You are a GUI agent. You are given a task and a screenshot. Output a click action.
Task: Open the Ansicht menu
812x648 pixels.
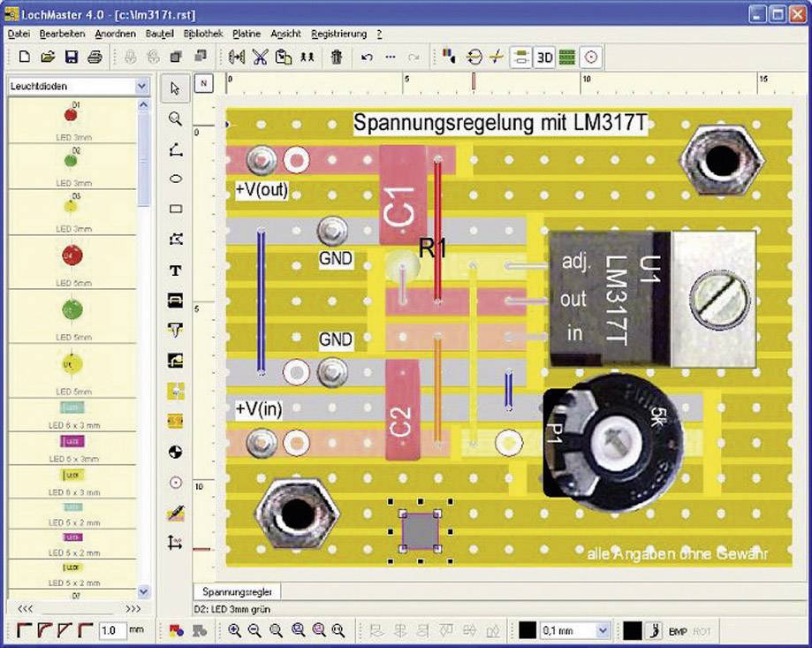(285, 34)
